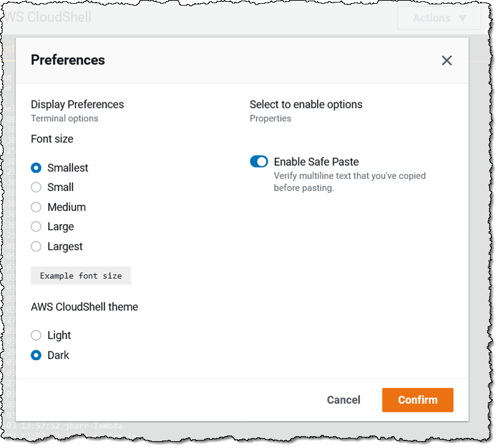Pick the Large font size option
The height and width of the screenshot is (448, 499).
(x=36, y=226)
